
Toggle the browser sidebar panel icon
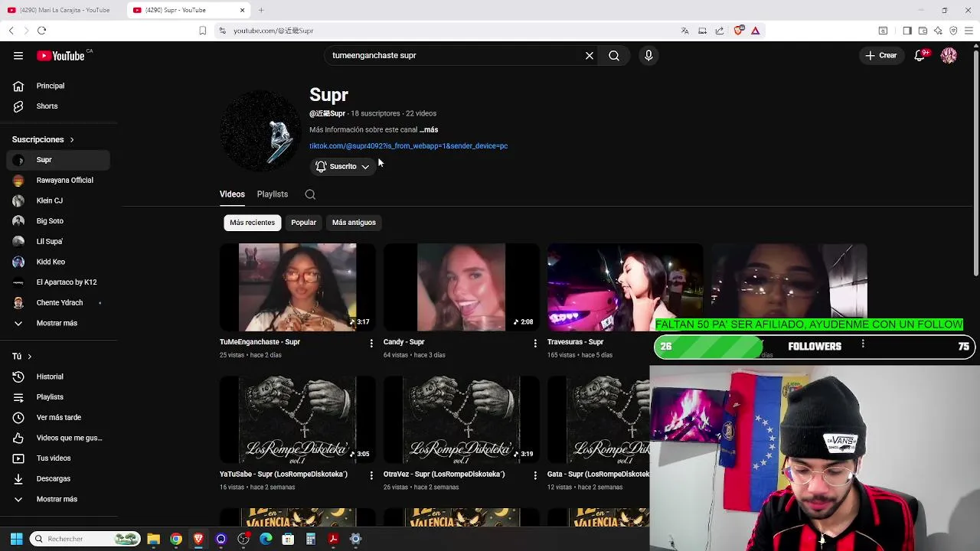(907, 31)
